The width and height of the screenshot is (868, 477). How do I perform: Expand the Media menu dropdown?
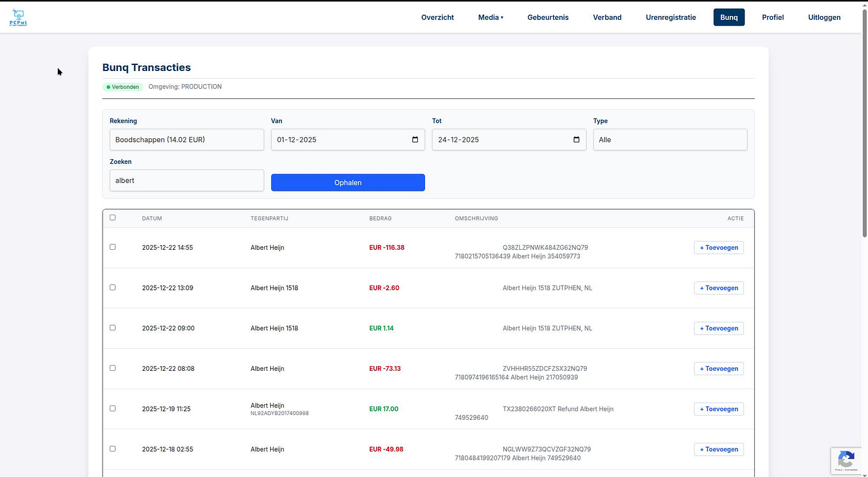[x=491, y=17]
